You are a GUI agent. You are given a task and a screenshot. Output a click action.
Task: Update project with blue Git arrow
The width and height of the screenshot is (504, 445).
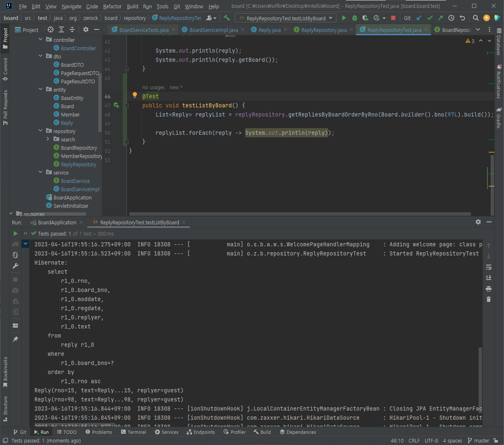point(419,18)
